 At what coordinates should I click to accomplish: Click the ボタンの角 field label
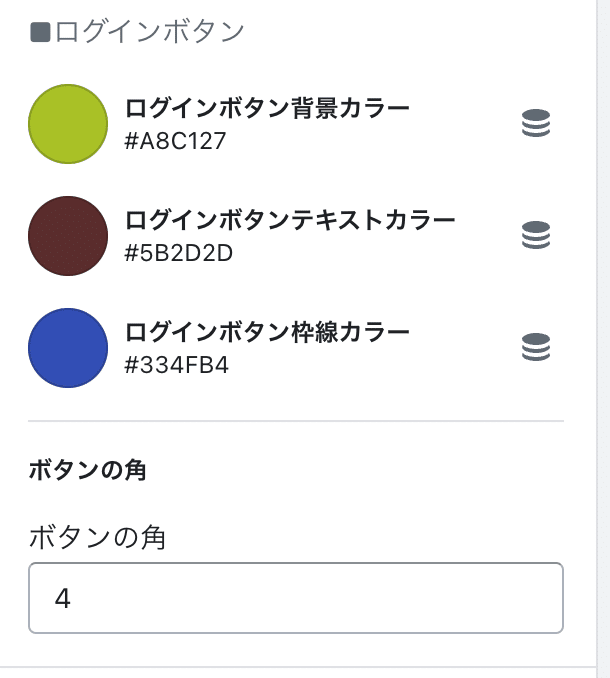pyautogui.click(x=97, y=537)
